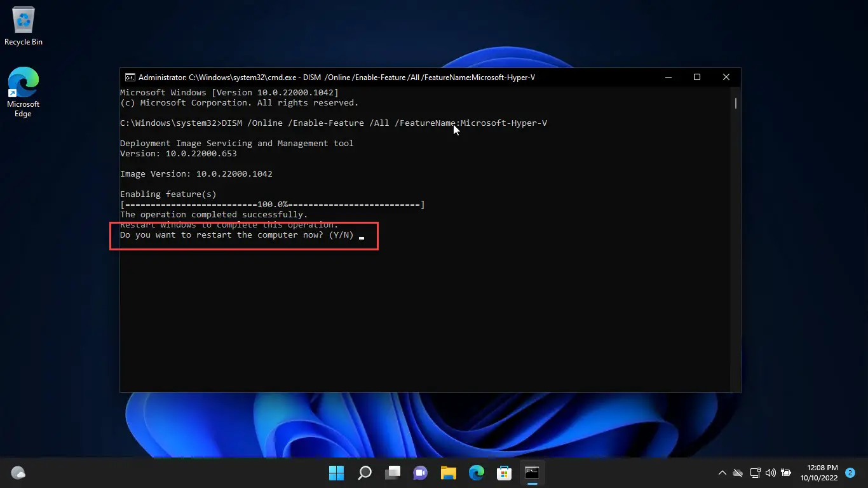
Task: Click the 100.0% progress bar line
Action: 273,205
